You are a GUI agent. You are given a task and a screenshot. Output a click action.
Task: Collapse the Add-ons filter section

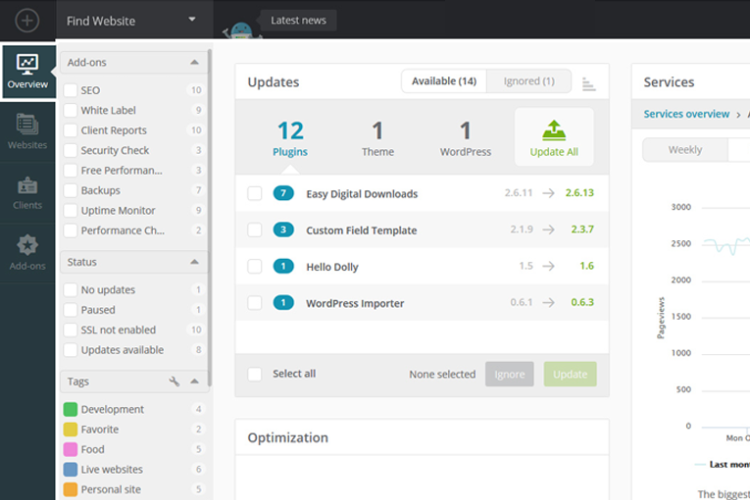(194, 63)
